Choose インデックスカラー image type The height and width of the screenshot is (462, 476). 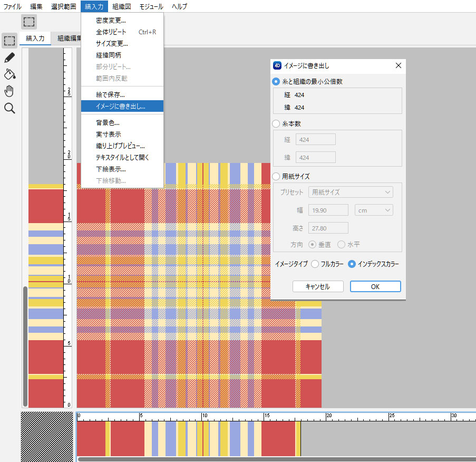(352, 264)
